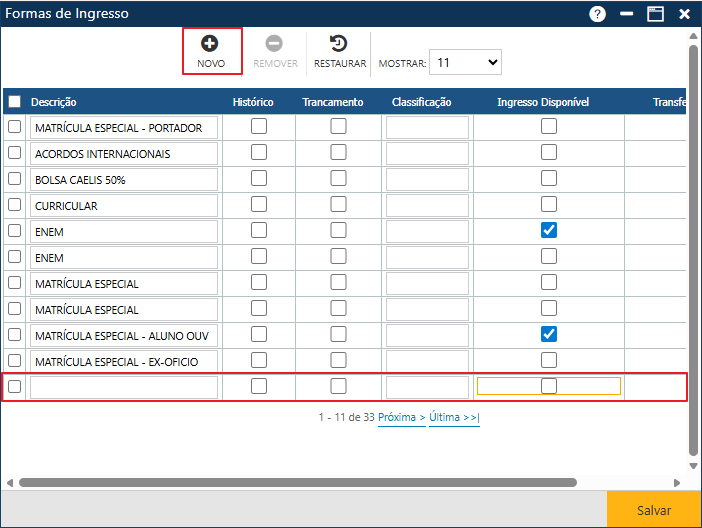Image resolution: width=702 pixels, height=528 pixels.
Task: Go to Última page link
Action: pyautogui.click(x=454, y=417)
